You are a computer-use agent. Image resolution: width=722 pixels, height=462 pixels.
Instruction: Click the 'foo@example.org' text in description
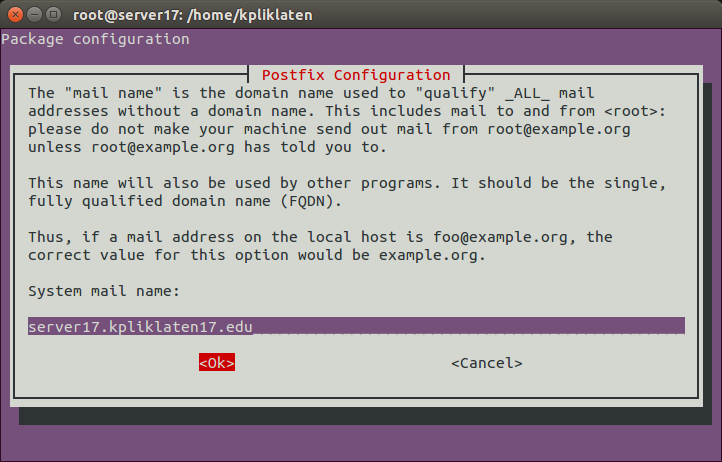point(500,237)
